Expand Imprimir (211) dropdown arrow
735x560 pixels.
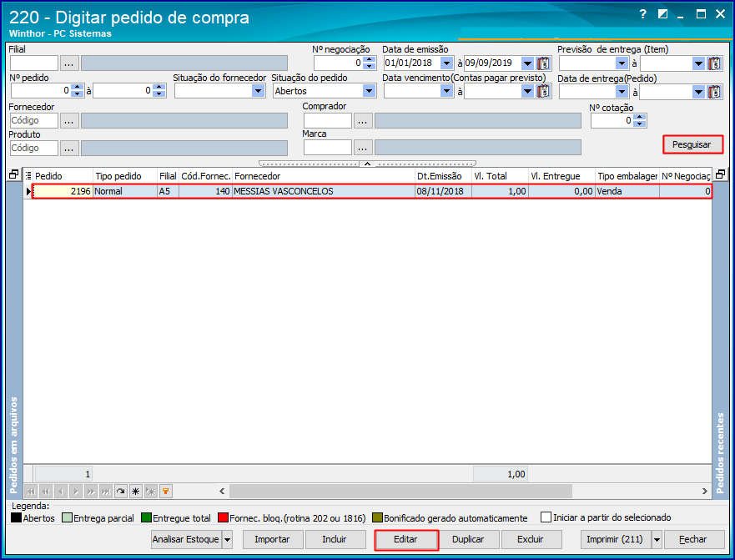point(657,539)
